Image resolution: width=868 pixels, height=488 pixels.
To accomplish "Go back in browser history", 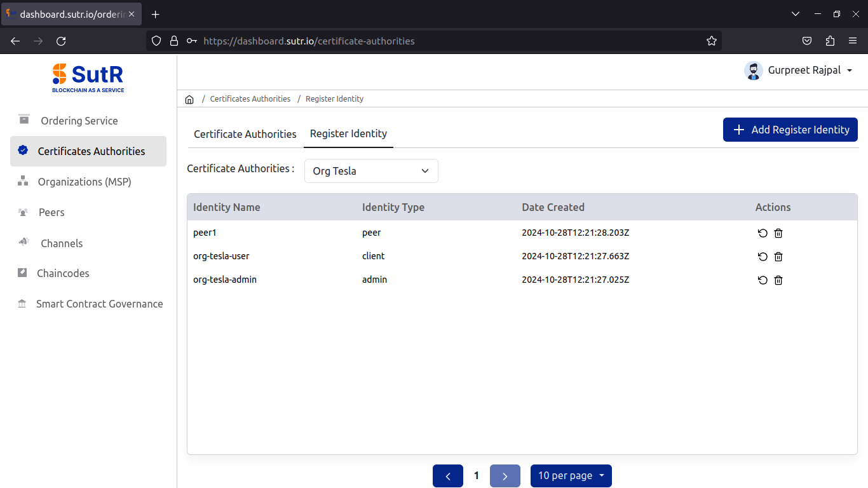I will point(15,41).
